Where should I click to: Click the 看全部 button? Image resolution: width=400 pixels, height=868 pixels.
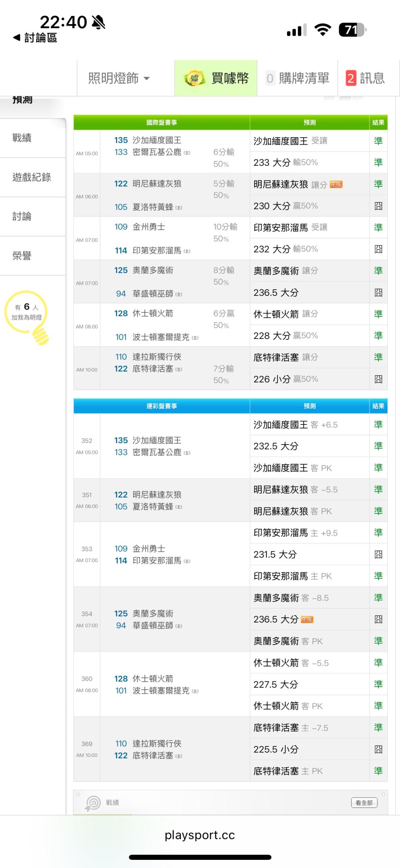364,803
